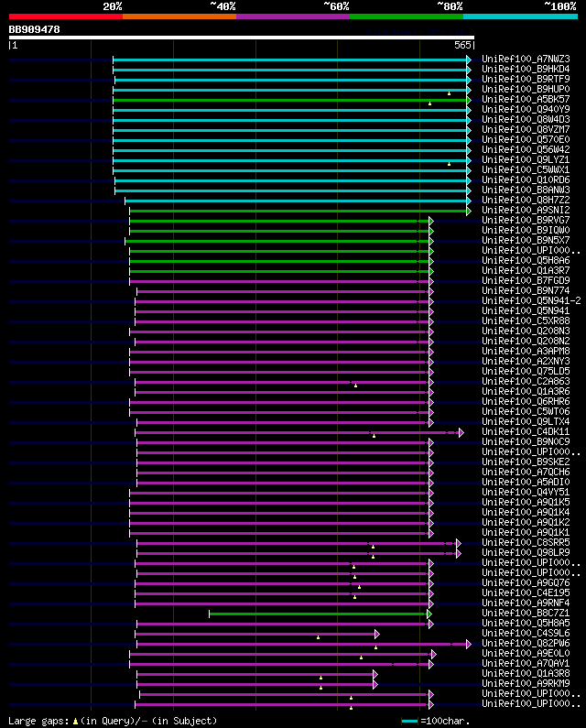Image resolution: width=586 pixels, height=728 pixels.
Task: Open the UniRef100_Q940Y9 hit label
Action: point(526,110)
